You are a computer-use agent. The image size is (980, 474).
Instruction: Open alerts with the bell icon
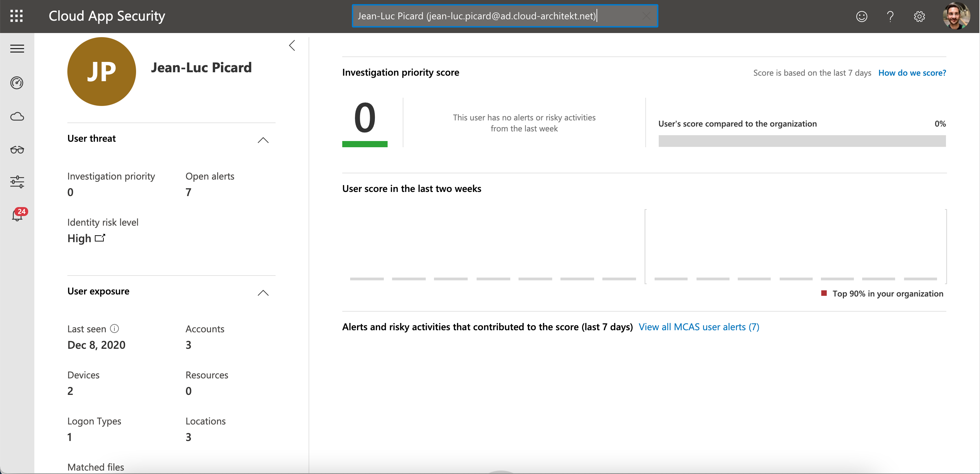17,216
